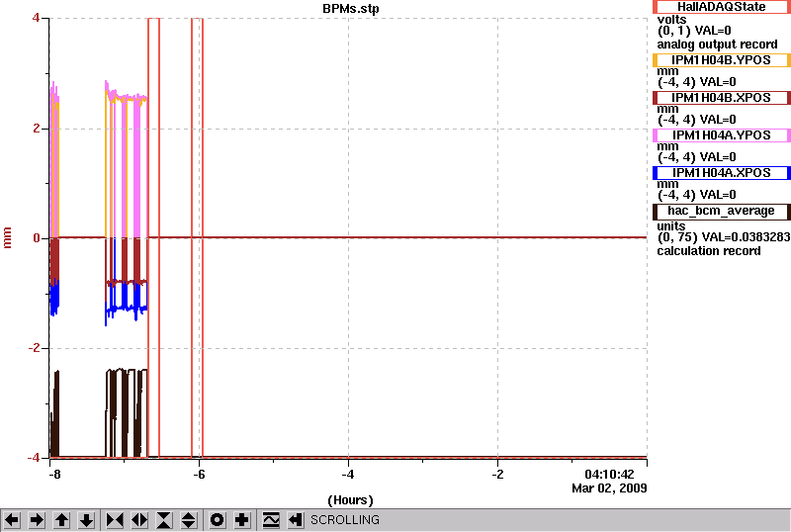Click the mm y-axis label
This screenshot has height=532, width=791.
pos(7,237)
